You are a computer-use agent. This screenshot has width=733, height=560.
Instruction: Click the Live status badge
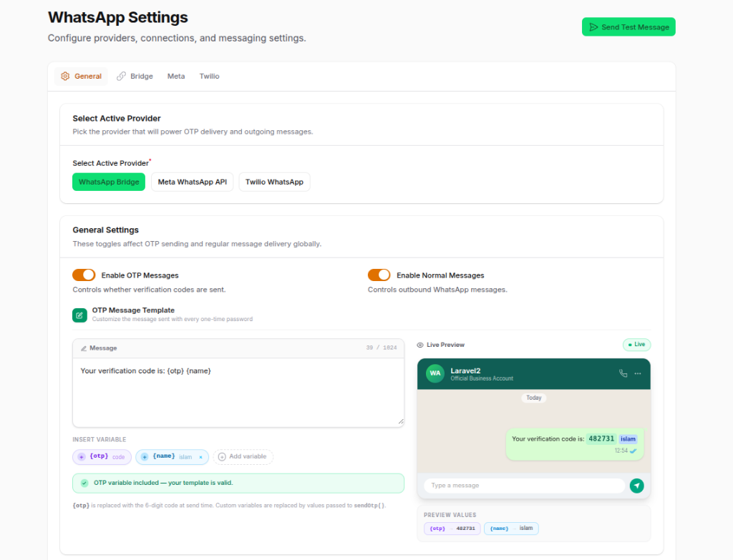pyautogui.click(x=636, y=345)
